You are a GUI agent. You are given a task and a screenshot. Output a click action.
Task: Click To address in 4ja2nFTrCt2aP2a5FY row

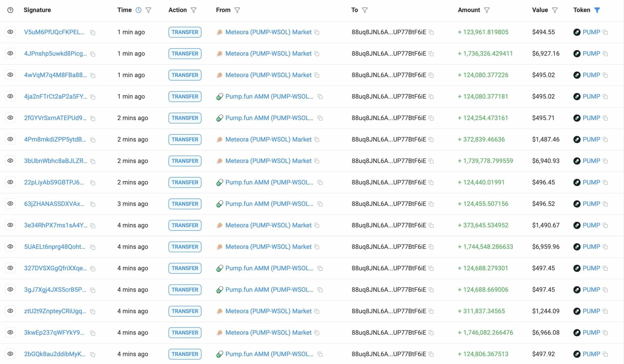[389, 96]
